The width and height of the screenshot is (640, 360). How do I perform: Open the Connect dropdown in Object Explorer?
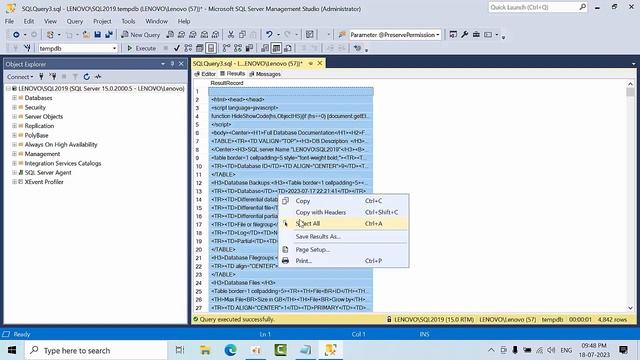pyautogui.click(x=20, y=77)
